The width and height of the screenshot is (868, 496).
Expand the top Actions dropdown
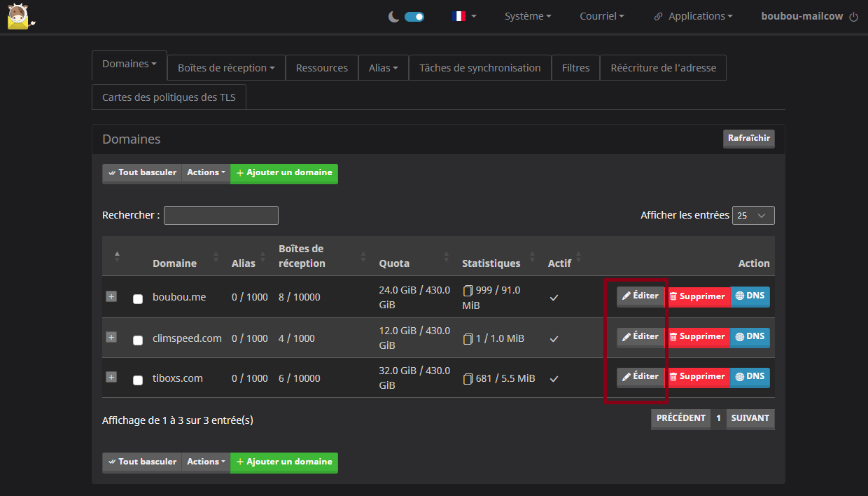point(206,173)
